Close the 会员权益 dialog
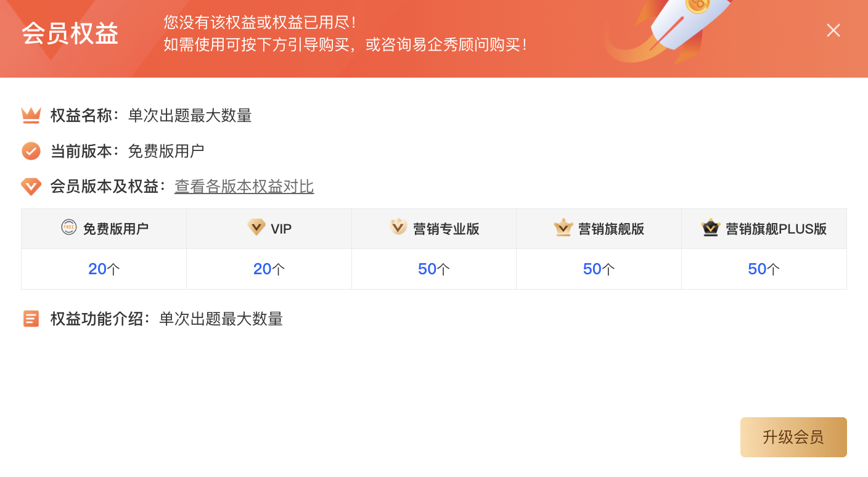The height and width of the screenshot is (477, 868). (x=833, y=30)
